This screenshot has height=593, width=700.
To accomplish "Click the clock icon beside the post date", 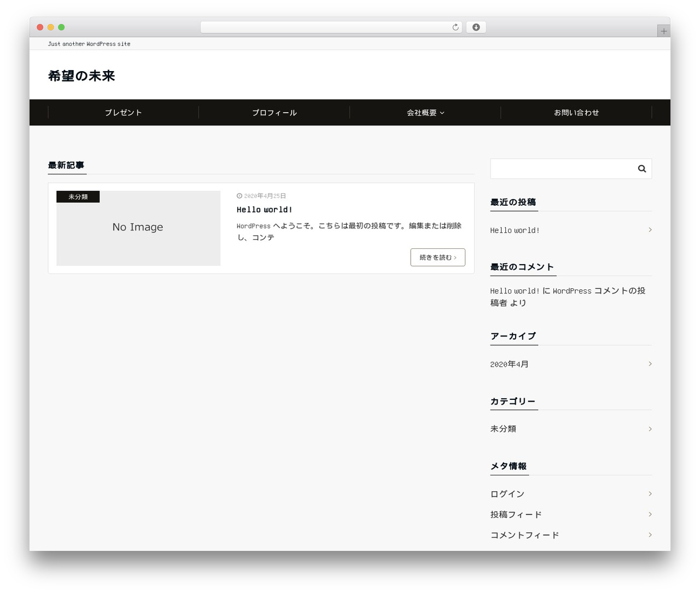I will [x=239, y=196].
